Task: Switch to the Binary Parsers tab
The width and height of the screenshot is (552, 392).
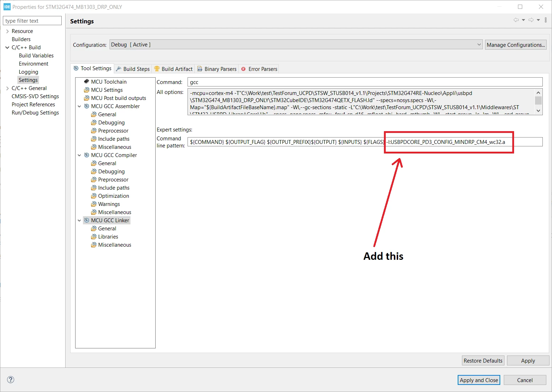Action: tap(217, 69)
